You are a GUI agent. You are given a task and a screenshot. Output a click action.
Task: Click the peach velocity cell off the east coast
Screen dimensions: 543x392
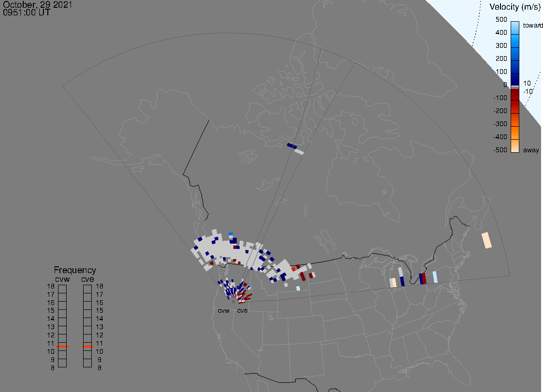click(486, 240)
